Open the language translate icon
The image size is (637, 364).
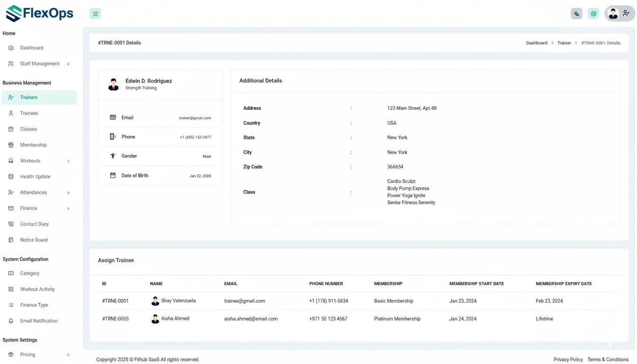[576, 14]
